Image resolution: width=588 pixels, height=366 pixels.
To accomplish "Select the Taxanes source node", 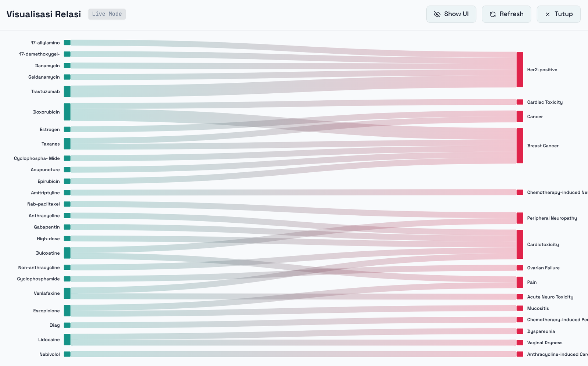I will (x=67, y=144).
